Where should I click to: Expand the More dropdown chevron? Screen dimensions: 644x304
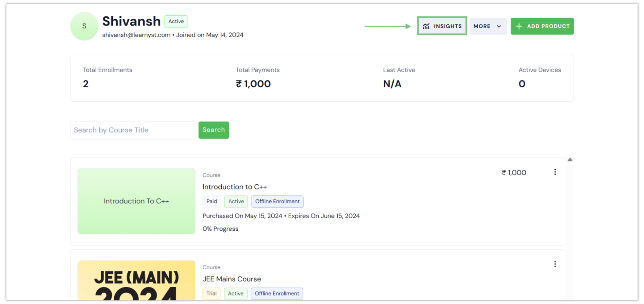[499, 26]
